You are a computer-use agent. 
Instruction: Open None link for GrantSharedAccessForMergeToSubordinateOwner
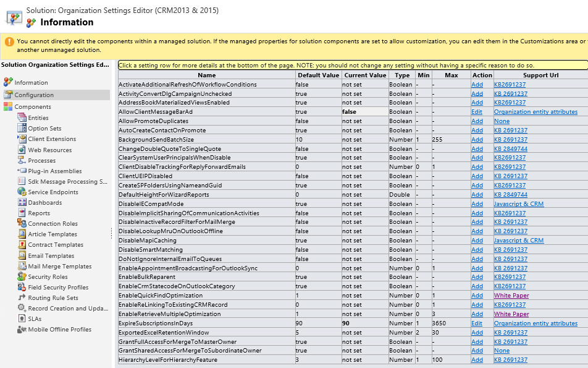502,350
